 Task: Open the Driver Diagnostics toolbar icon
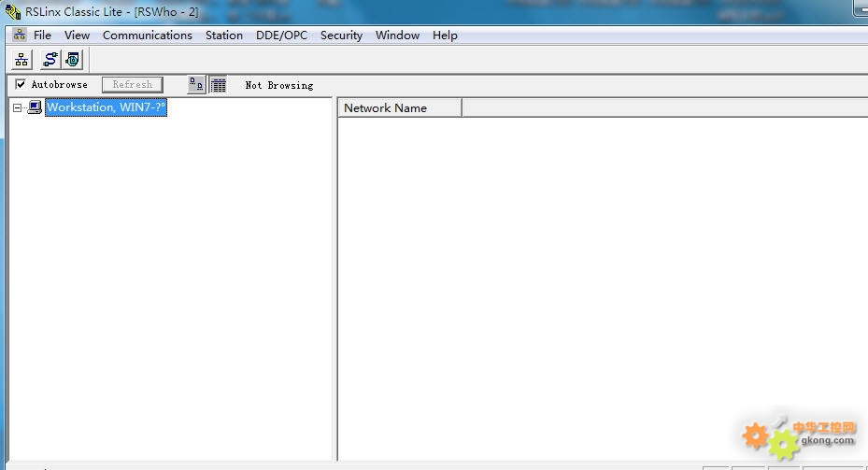(73, 59)
